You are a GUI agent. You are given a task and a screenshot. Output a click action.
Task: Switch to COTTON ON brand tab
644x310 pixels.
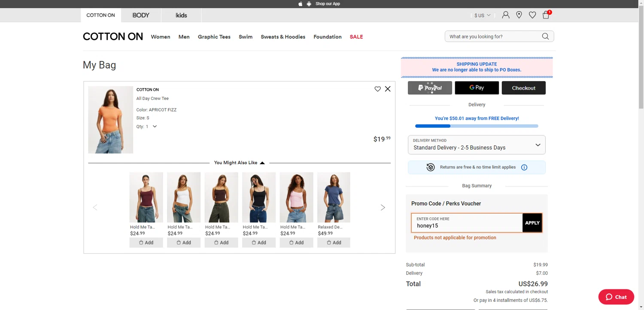click(x=100, y=15)
